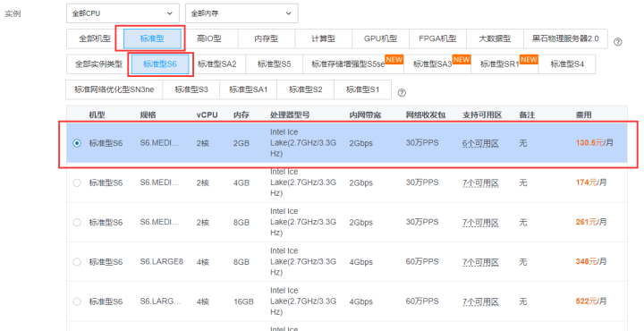Click 6个可用区 link in selected row
Screen dimensions: 644x331
click(480, 143)
